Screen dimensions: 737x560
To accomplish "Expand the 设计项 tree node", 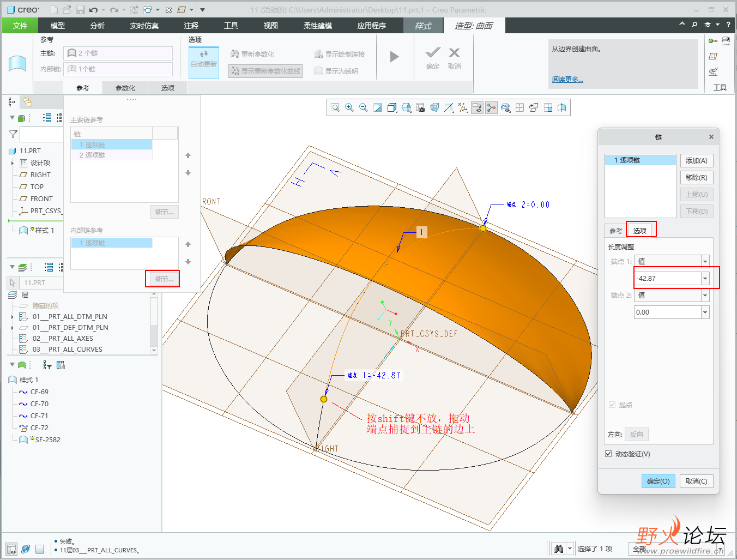I will pyautogui.click(x=13, y=163).
